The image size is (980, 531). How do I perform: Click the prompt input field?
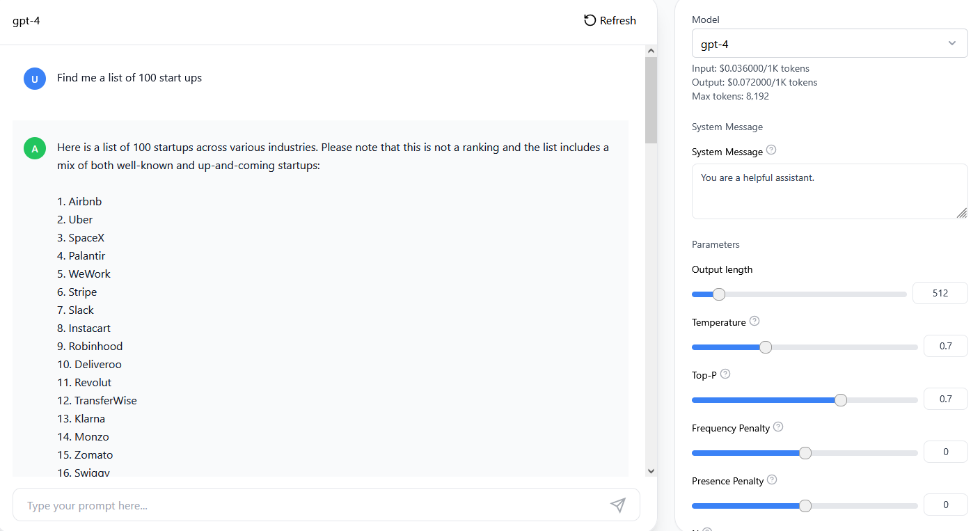pyautogui.click(x=326, y=505)
